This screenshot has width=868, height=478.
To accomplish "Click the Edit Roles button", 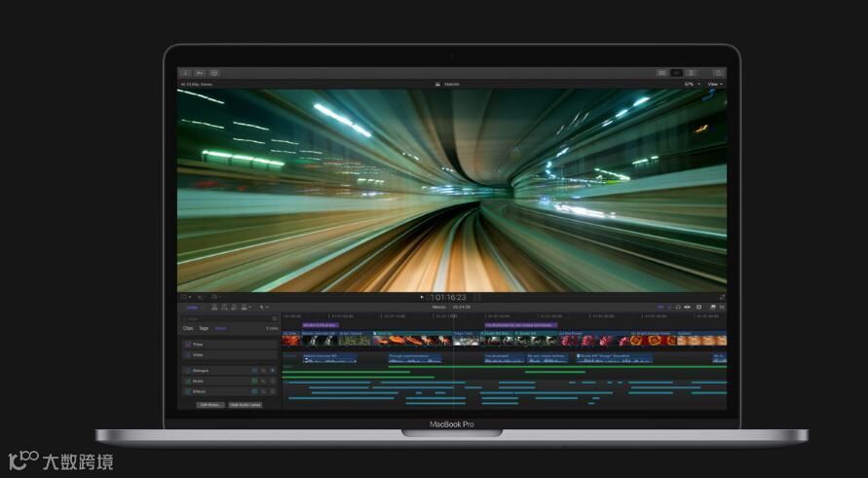I will (x=210, y=404).
